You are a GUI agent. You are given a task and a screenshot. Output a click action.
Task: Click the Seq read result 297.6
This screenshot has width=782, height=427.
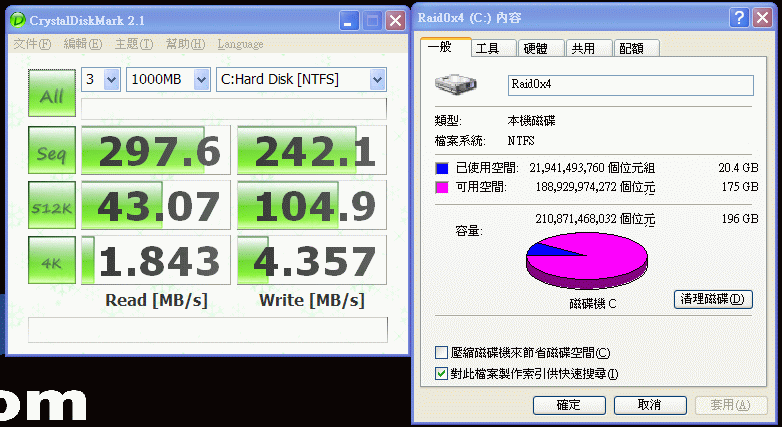coord(156,150)
